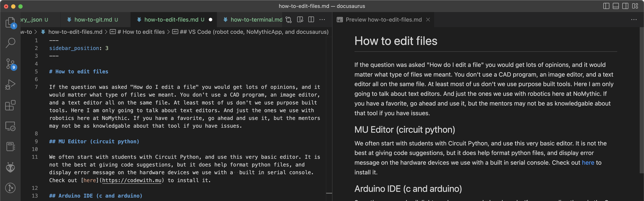Click '## Arduino IDE (c and arduino)' in editor

pyautogui.click(x=96, y=196)
